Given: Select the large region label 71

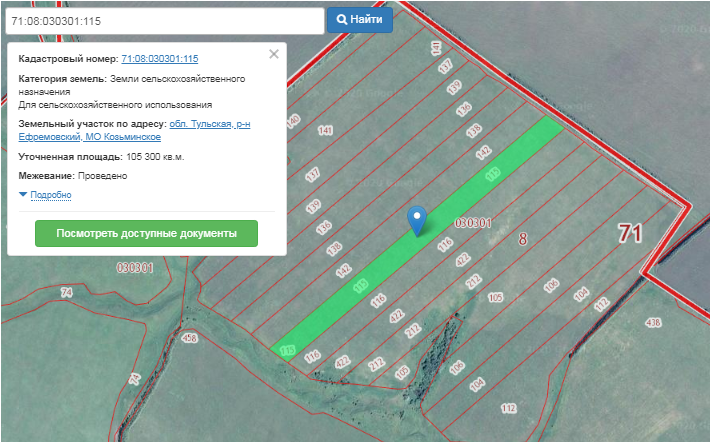Looking at the screenshot, I should tap(629, 234).
